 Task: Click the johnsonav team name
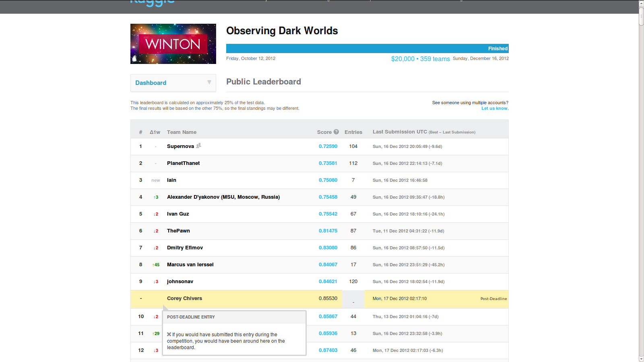(180, 282)
